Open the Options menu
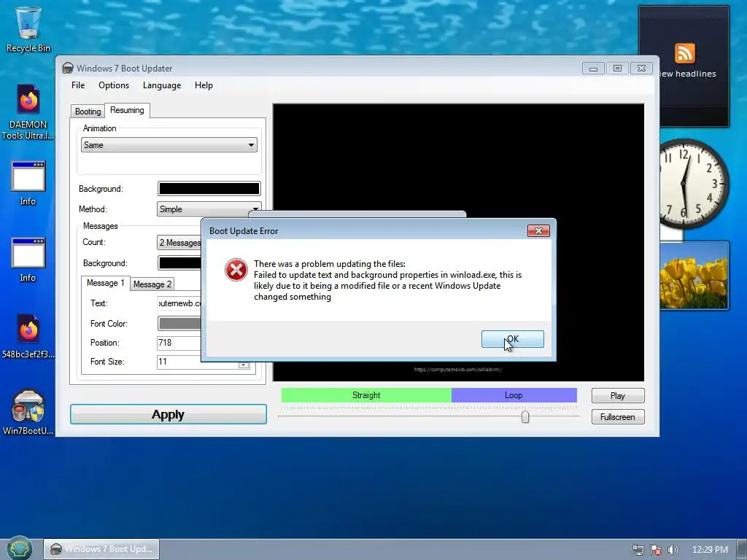 [114, 85]
